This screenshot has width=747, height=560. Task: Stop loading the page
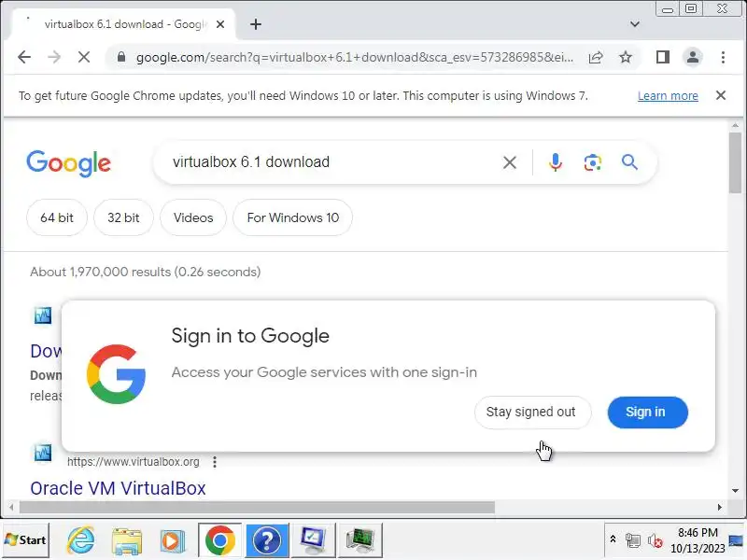(x=84, y=58)
